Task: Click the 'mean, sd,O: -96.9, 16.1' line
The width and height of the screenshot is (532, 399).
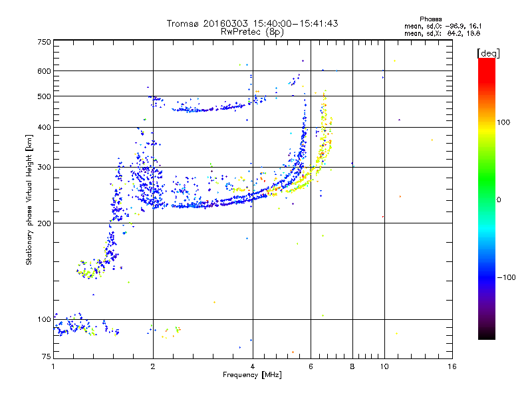Action: [x=443, y=26]
